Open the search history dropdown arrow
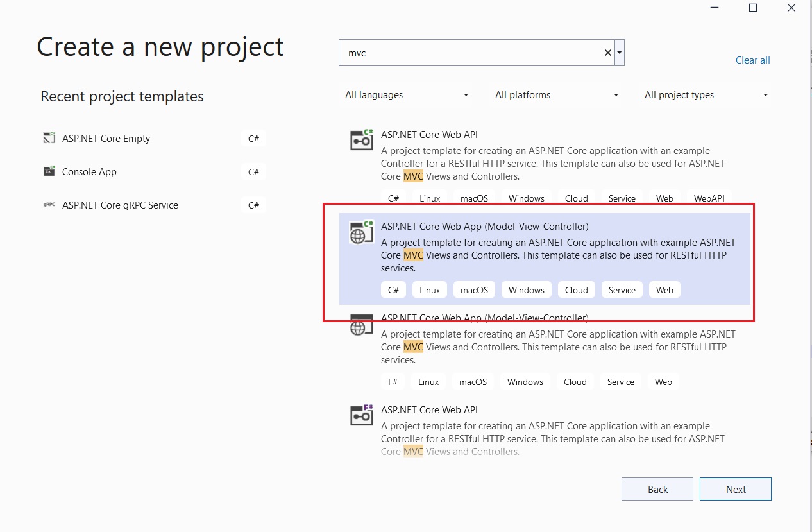 (620, 53)
